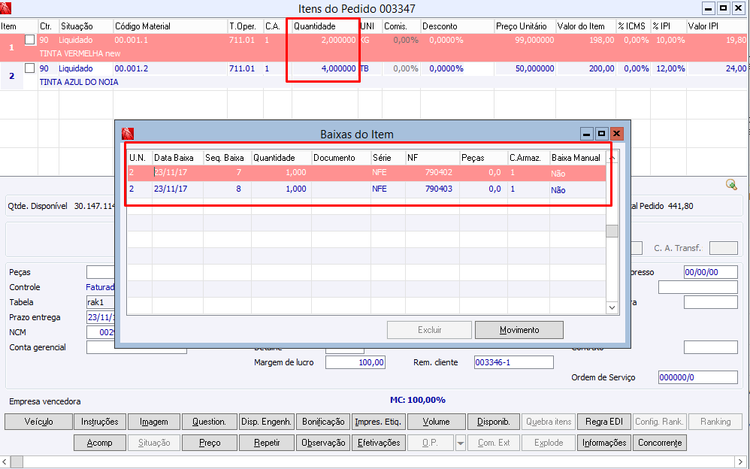This screenshot has height=469, width=750.
Task: Minimize the Itens do Pedido window
Action: click(709, 8)
